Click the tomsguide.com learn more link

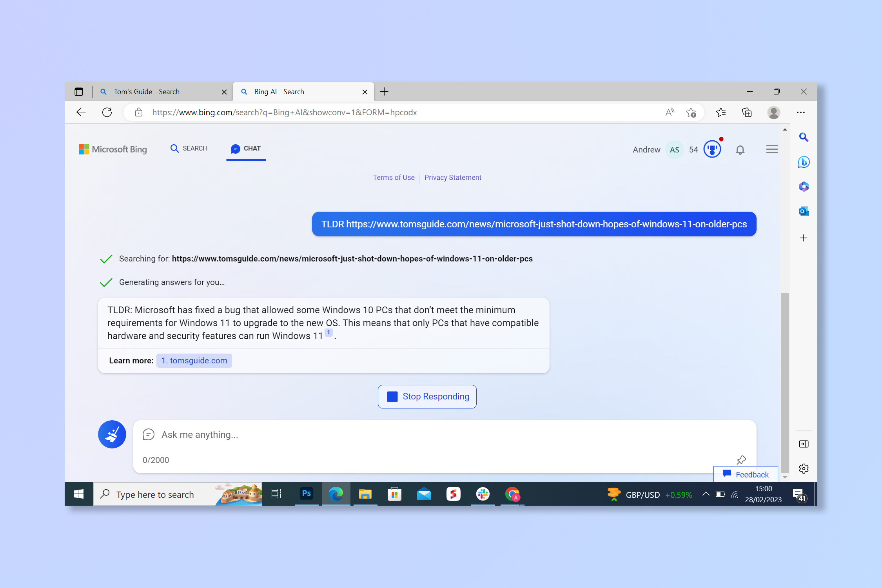point(194,360)
